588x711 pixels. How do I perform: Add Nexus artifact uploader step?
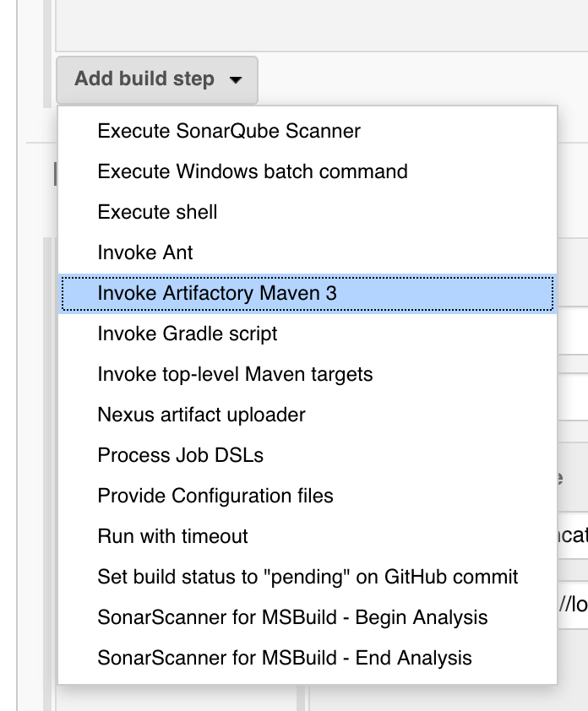pyautogui.click(x=201, y=415)
